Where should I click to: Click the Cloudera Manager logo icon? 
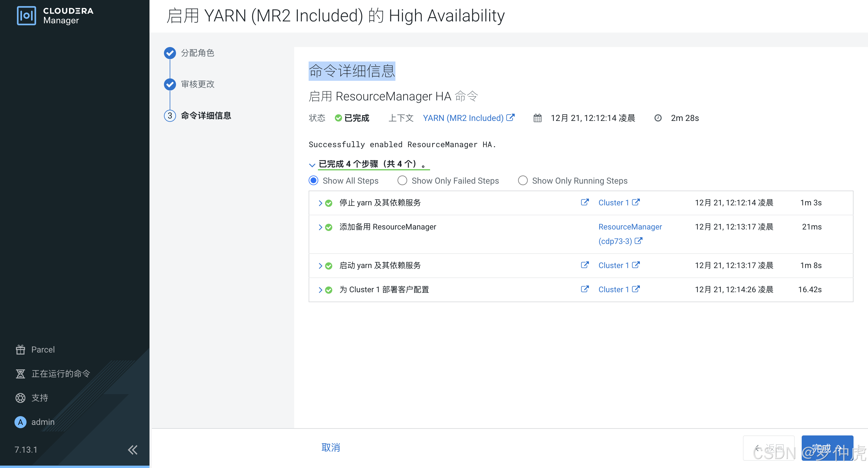(26, 15)
